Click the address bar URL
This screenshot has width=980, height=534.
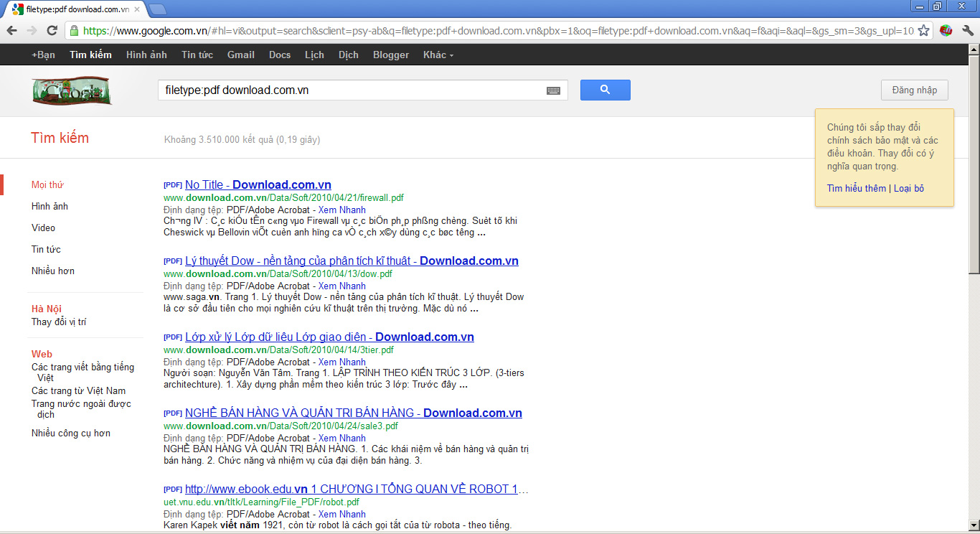pos(498,31)
